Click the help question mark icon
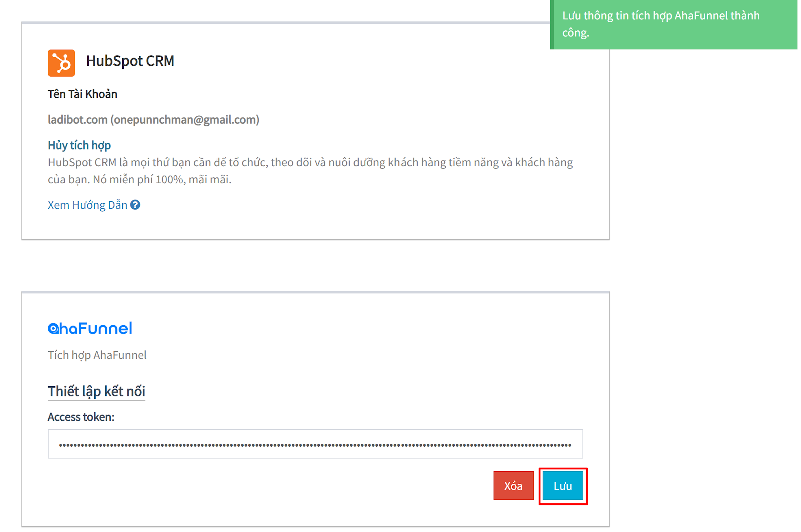This screenshot has width=801, height=532. (x=135, y=205)
